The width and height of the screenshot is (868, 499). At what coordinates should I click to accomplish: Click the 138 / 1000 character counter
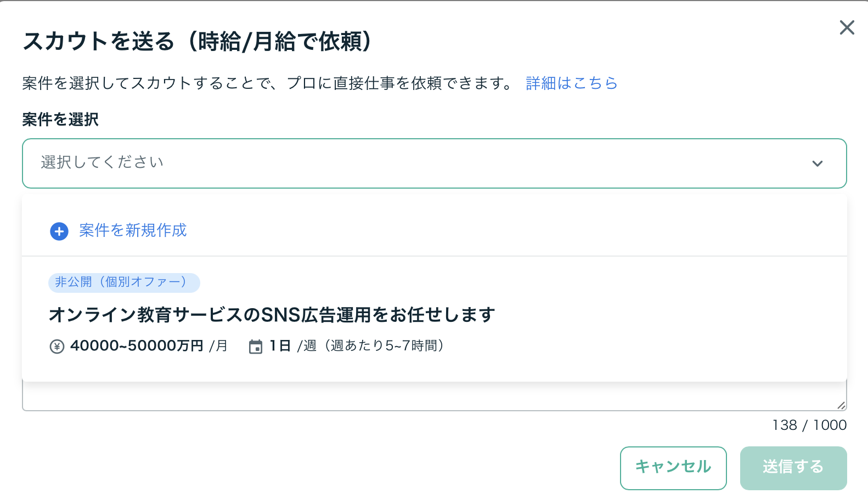tap(809, 425)
